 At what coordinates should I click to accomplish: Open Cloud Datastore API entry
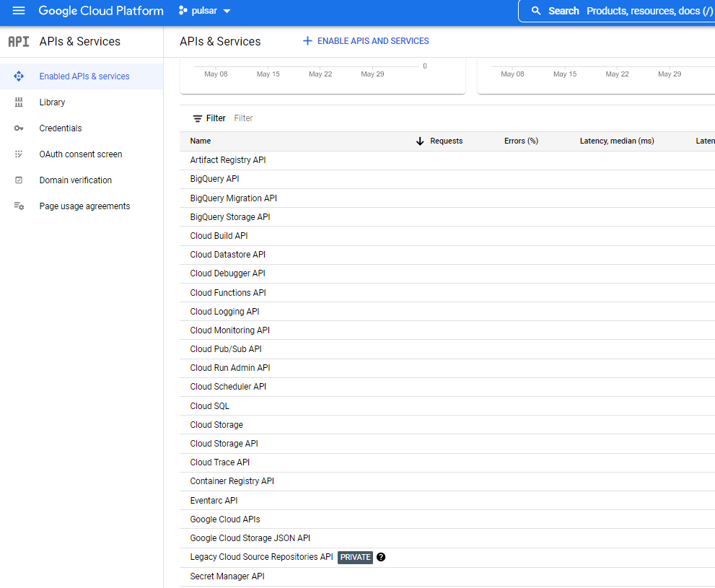point(447,255)
